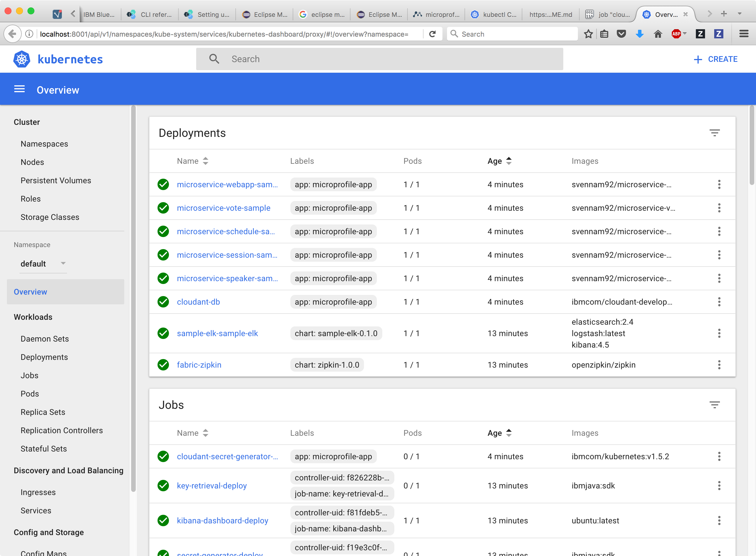The image size is (756, 556).
Task: Open actions menu for sample-elk-sample-elk
Action: (x=719, y=334)
